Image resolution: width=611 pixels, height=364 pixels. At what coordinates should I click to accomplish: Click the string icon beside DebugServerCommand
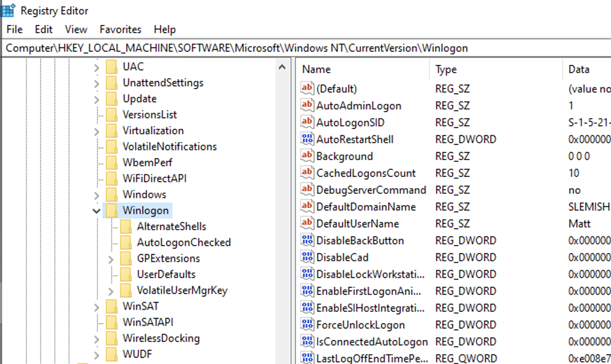click(307, 190)
